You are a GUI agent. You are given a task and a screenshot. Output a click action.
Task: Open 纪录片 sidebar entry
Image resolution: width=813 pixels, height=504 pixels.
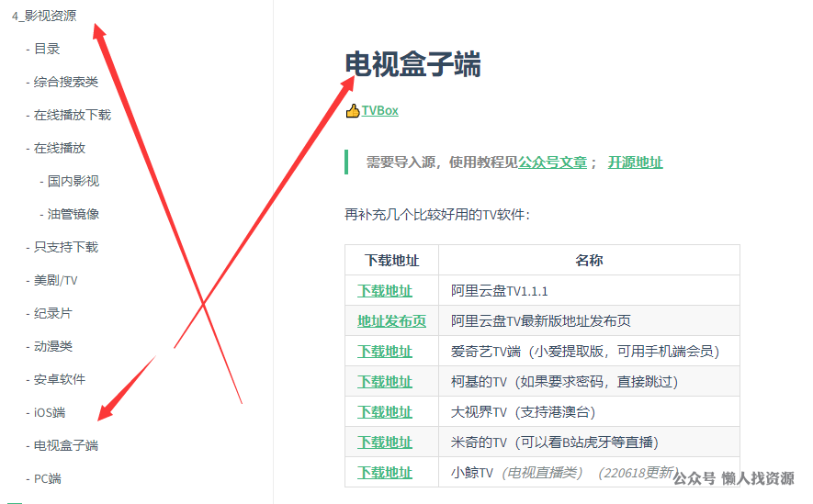coord(53,314)
